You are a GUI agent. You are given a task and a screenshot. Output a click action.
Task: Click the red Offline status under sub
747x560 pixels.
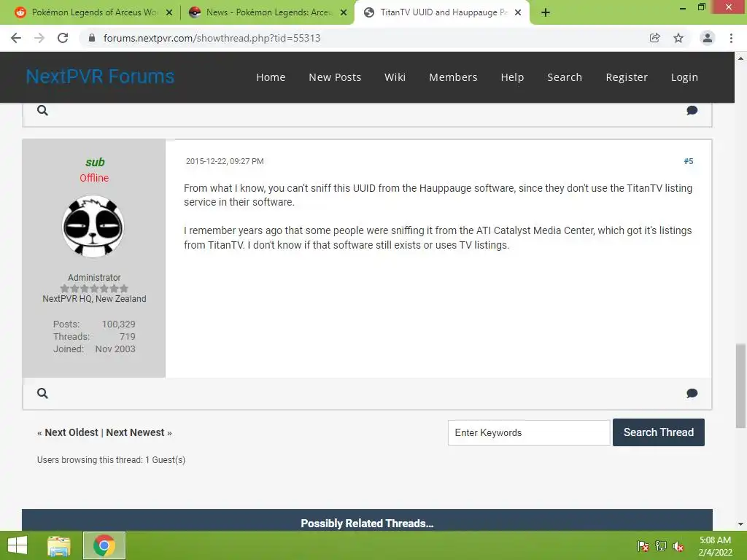click(x=94, y=178)
